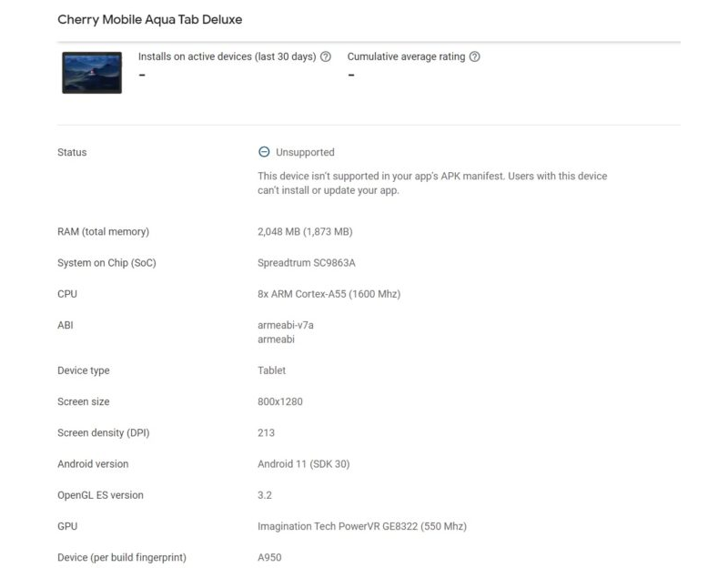Select the PowerVR GE8322 GPU value
728x578 pixels.
click(x=362, y=525)
